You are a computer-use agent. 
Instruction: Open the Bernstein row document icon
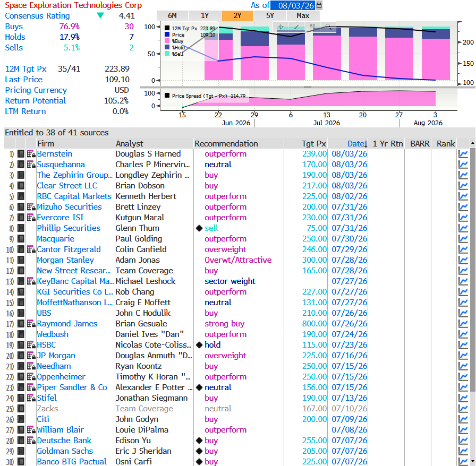[21, 154]
